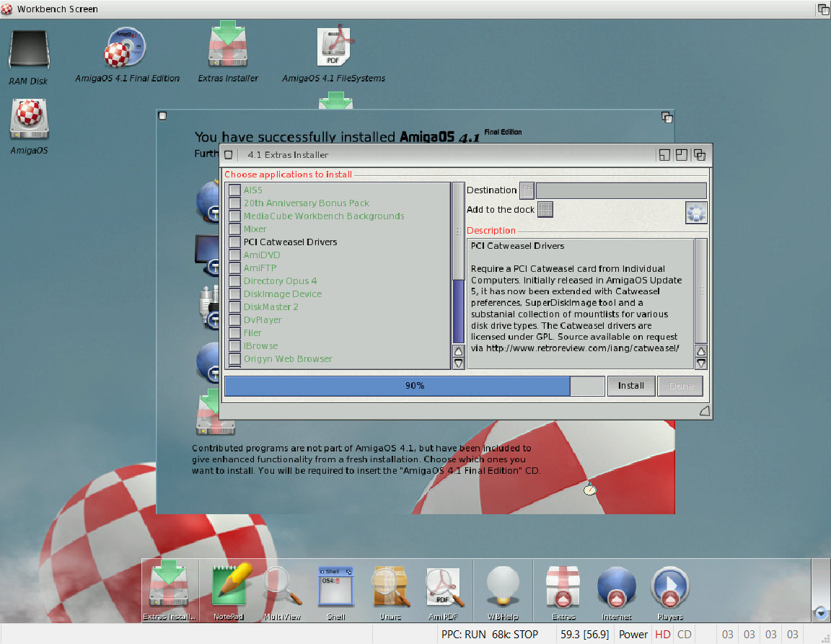
Task: Tick the AmiDVD checkbox
Action: (234, 255)
